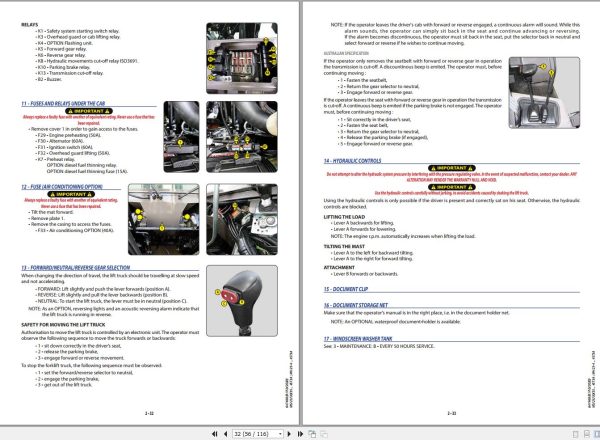Click the 'RELAYS' heading on the left page
Screen dimensions: 600x440
point(29,24)
